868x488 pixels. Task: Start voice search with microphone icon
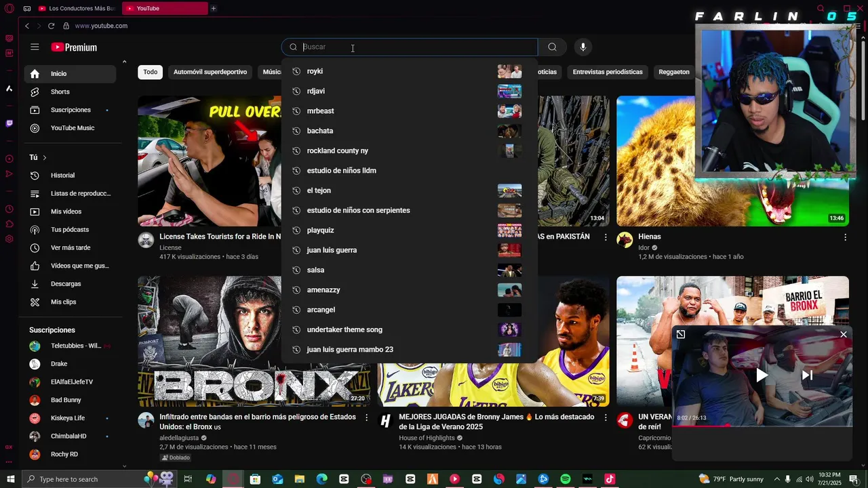[583, 47]
